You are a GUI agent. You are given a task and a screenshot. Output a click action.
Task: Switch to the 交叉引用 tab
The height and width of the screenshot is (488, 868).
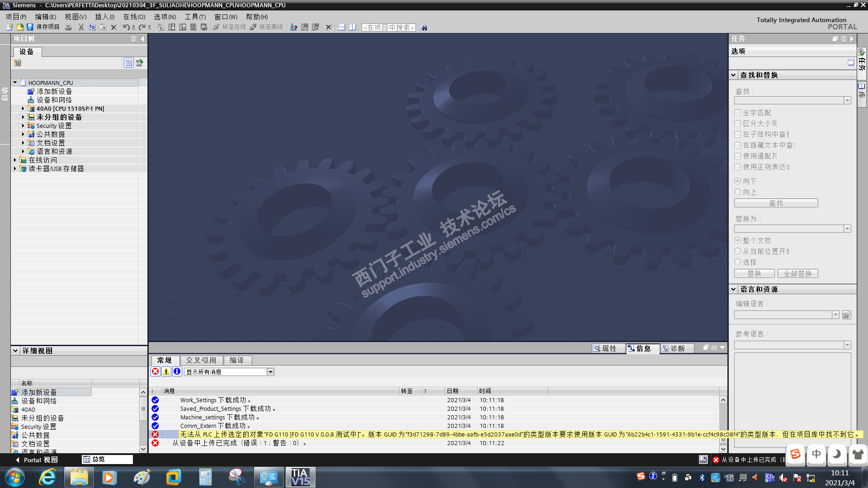201,361
